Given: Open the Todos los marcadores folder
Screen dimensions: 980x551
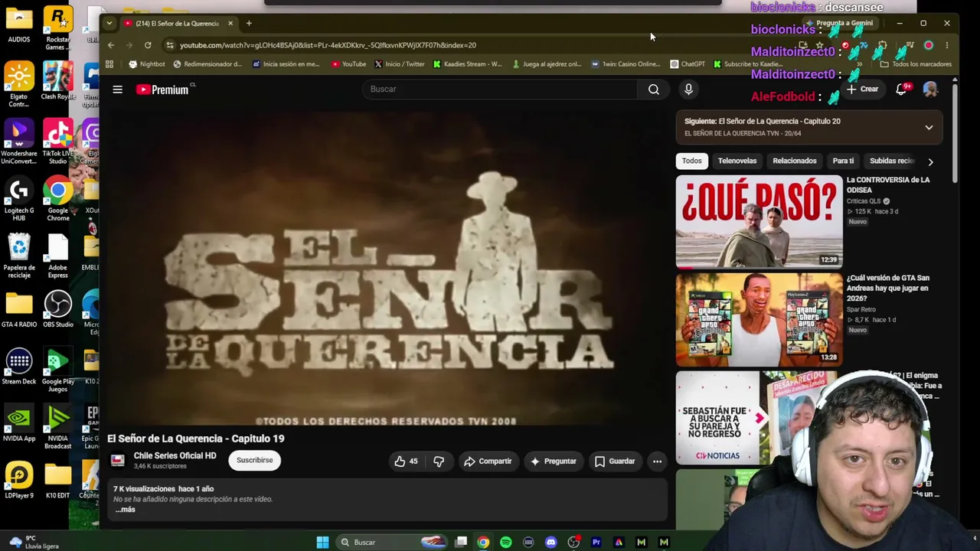Looking at the screenshot, I should (x=916, y=64).
